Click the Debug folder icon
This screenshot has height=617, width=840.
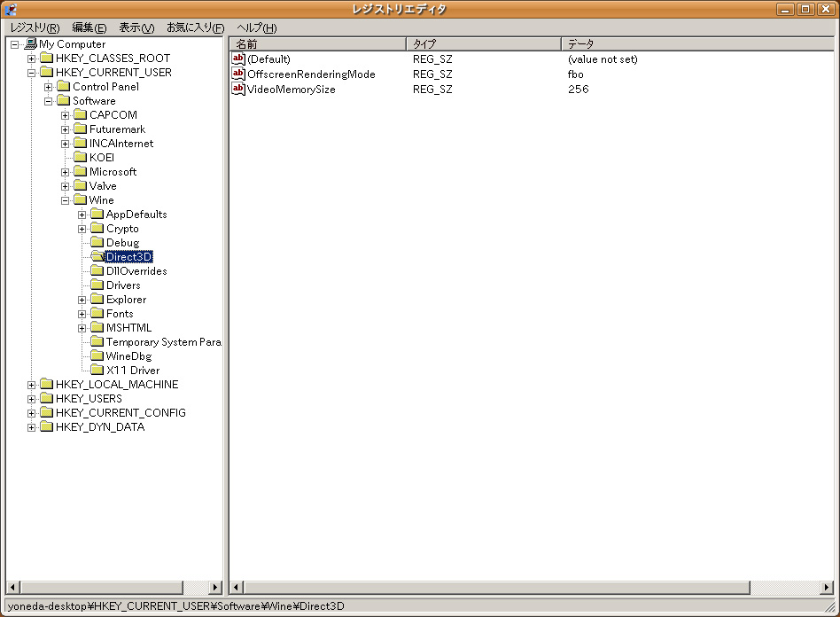(x=97, y=243)
